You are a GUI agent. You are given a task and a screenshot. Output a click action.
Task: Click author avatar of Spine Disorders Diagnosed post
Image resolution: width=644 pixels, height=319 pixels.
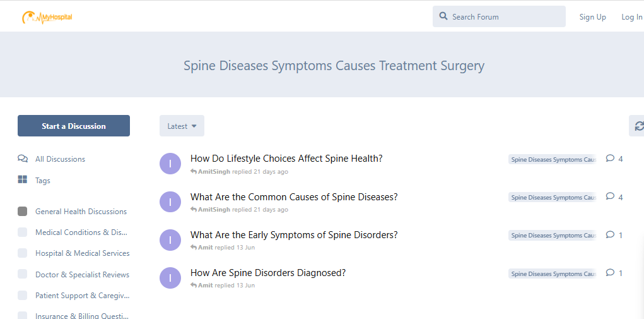[x=170, y=278]
